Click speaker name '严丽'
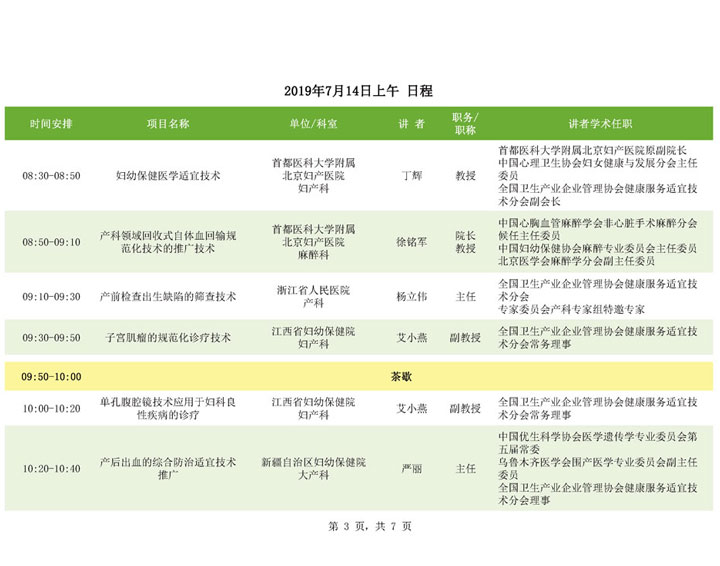The image size is (720, 566). tap(411, 469)
